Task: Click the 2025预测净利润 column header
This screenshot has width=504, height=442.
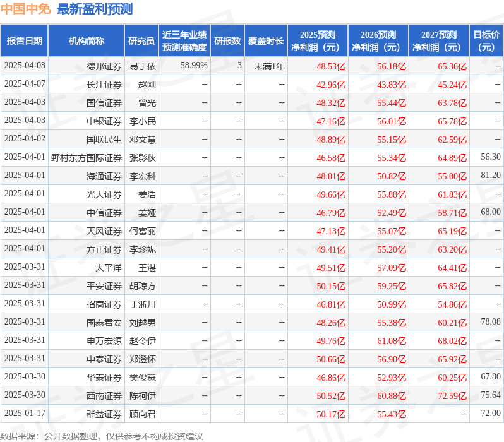Action: 318,41
